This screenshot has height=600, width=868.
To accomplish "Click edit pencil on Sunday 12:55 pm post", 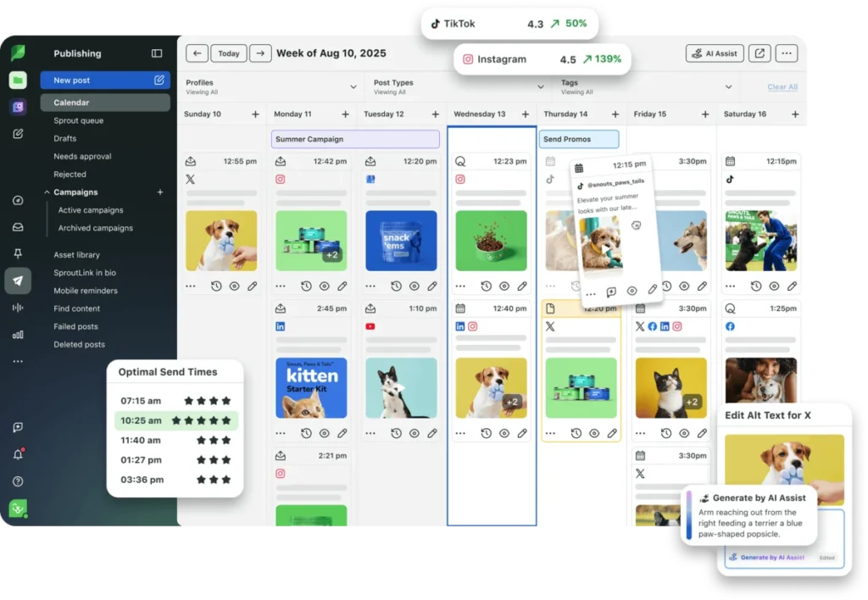I will 252,286.
